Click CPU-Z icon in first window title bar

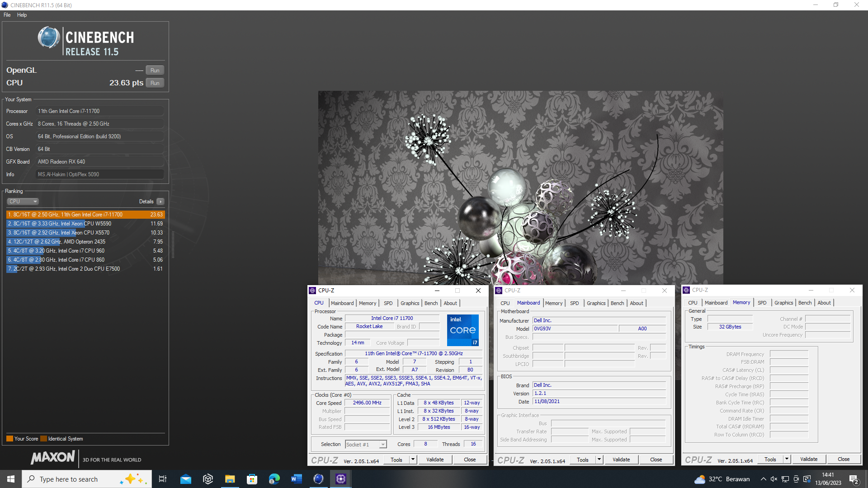pos(312,291)
